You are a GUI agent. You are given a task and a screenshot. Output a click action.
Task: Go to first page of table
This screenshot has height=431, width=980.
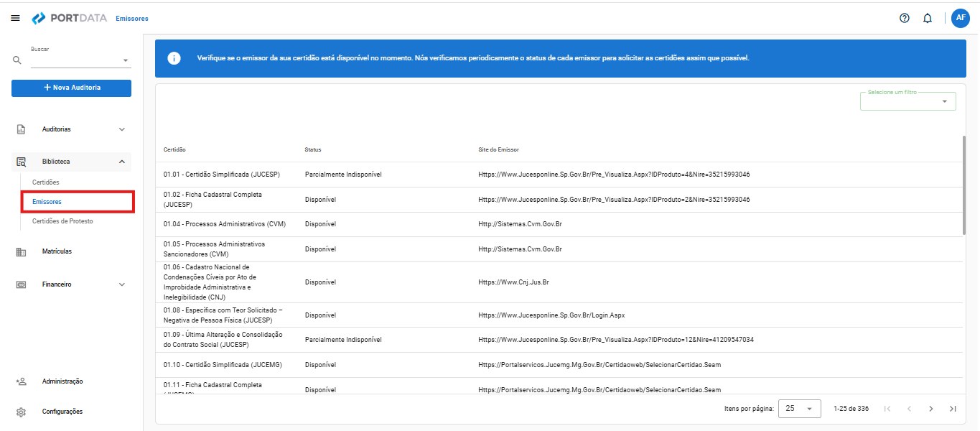point(887,409)
